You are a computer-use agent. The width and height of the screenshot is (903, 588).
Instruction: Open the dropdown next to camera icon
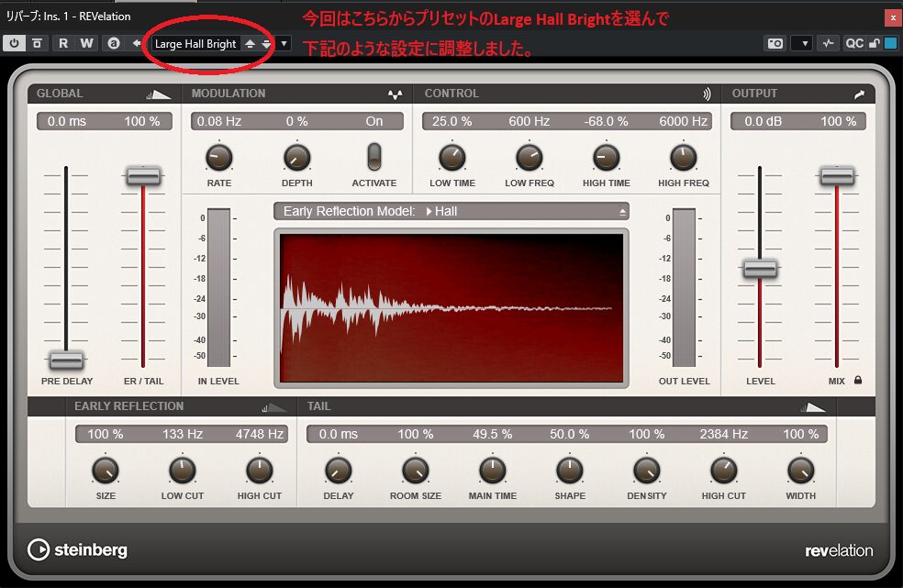tap(802, 43)
